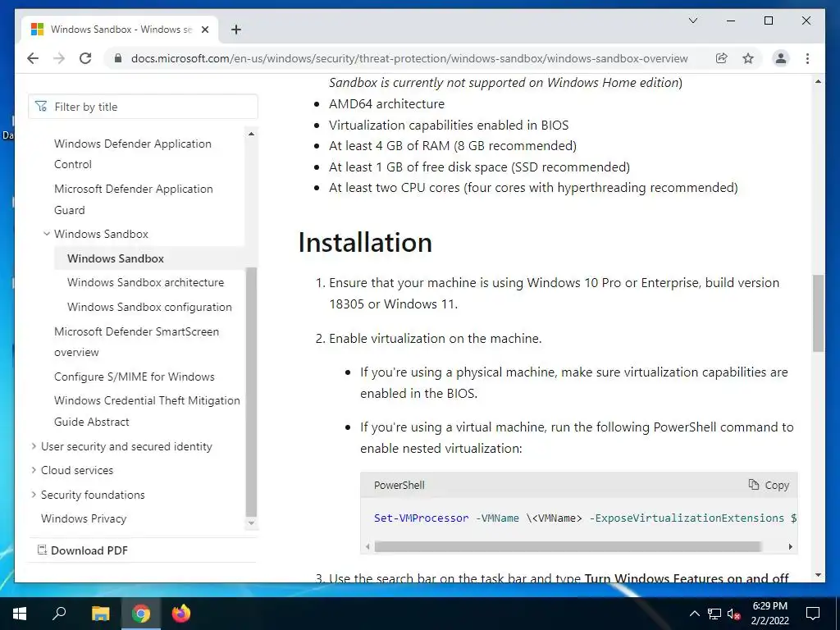Click 'Virtualization capabilities enabled in BIOS'
Image resolution: width=840 pixels, height=630 pixels.
(449, 125)
